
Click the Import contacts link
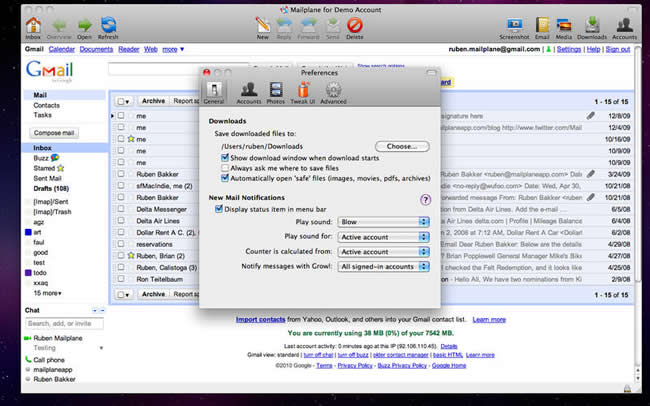[260, 319]
